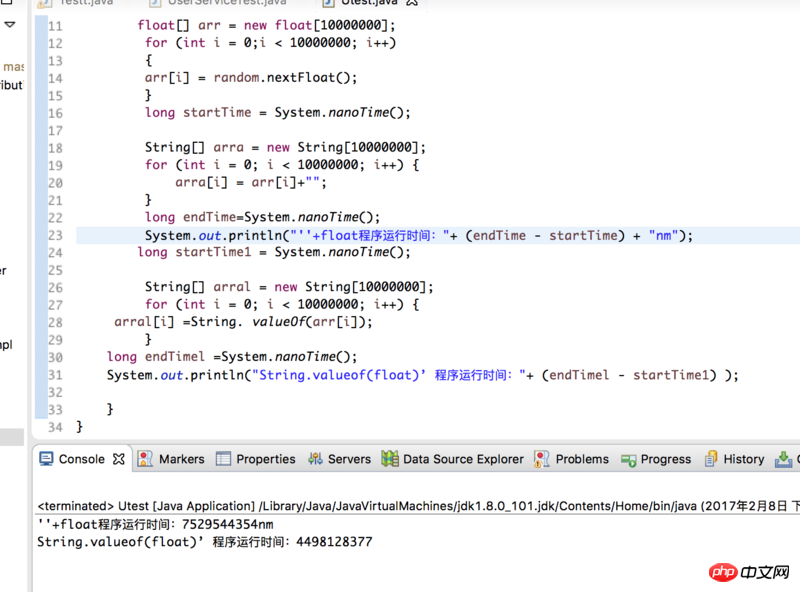Click the History tab icon
800x592 pixels.
[711, 459]
